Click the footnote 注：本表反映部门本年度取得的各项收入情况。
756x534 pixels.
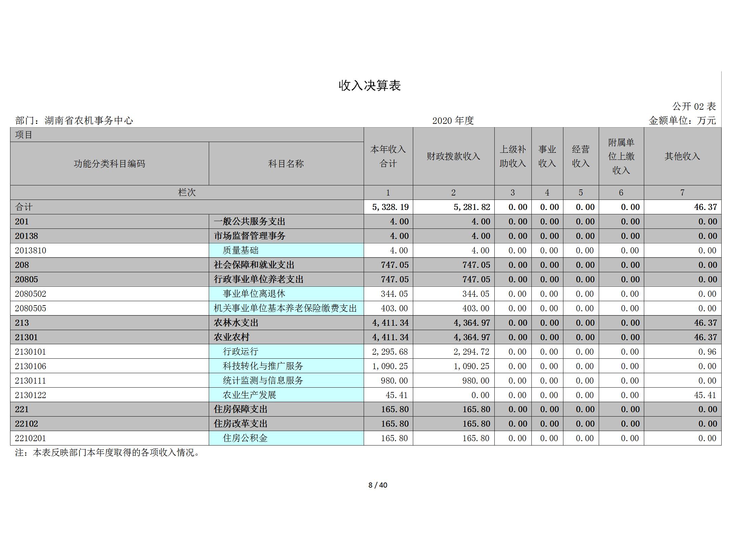[x=107, y=453]
